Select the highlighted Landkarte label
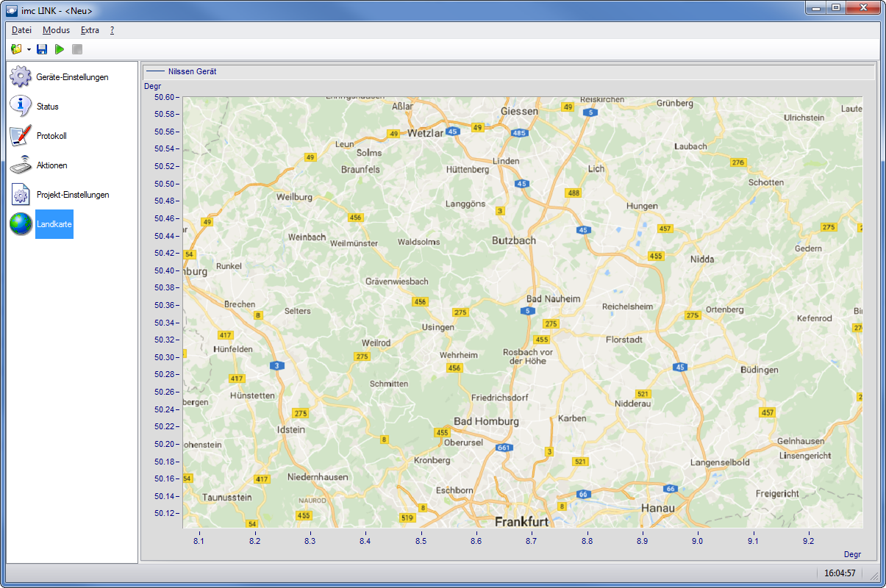The width and height of the screenshot is (886, 588). tap(54, 224)
